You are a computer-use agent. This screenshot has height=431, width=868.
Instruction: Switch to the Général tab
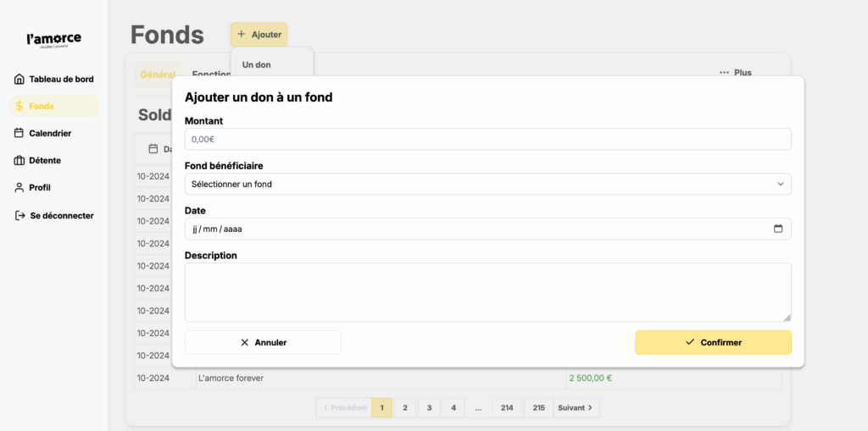pyautogui.click(x=157, y=75)
